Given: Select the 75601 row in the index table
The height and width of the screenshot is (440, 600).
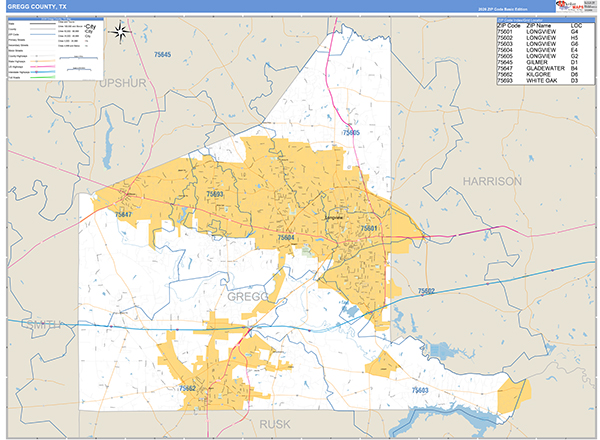Looking at the screenshot, I should 545,32.
